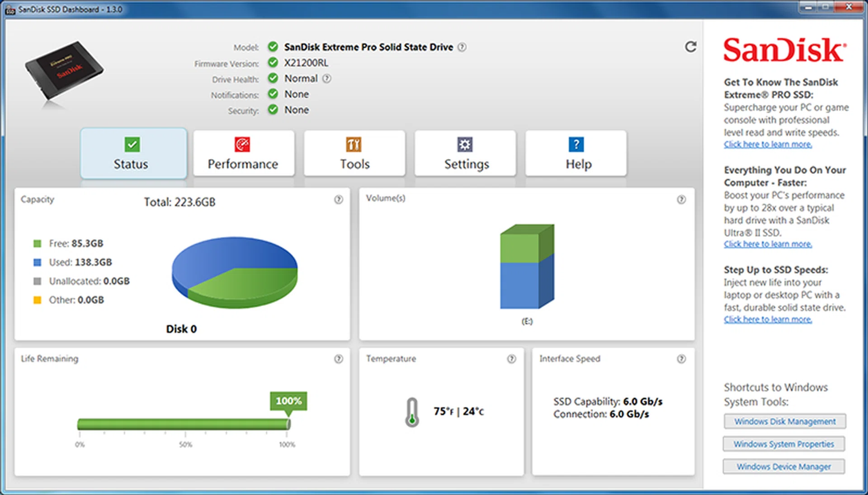This screenshot has height=495, width=868.
Task: Click Life Remaining panel help icon
Action: tap(338, 359)
